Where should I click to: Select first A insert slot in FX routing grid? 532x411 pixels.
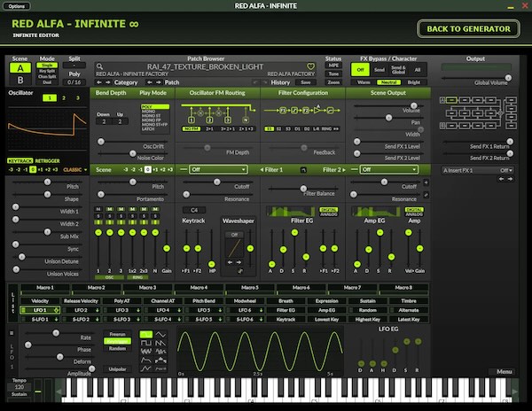pyautogui.click(x=451, y=100)
